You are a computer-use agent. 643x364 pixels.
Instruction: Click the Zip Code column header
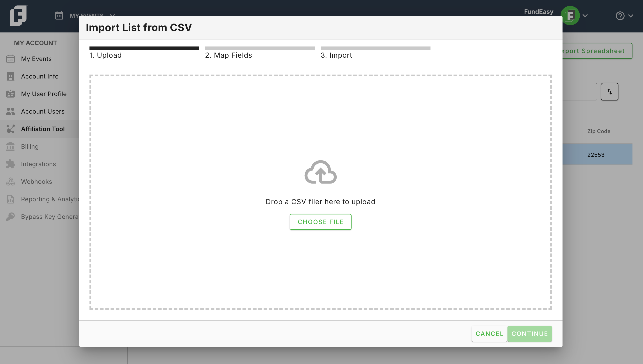(599, 131)
